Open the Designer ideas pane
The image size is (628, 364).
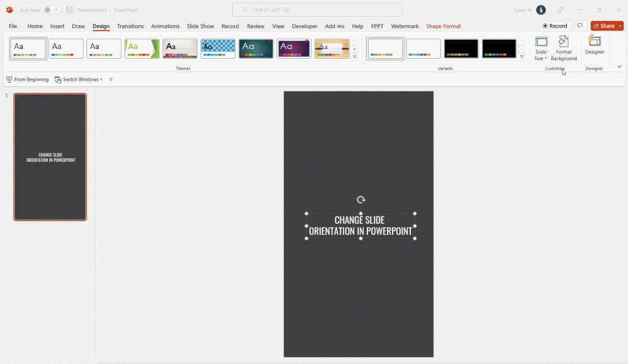pyautogui.click(x=594, y=45)
